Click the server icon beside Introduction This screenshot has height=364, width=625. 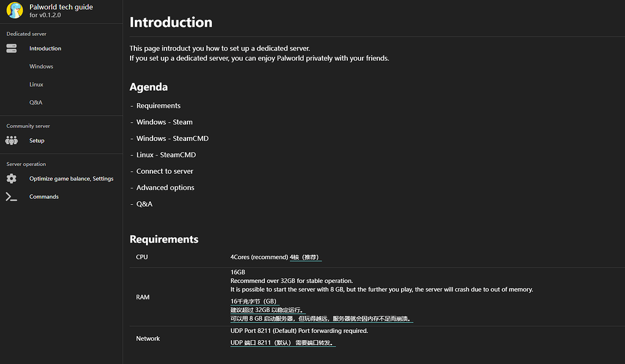click(12, 48)
